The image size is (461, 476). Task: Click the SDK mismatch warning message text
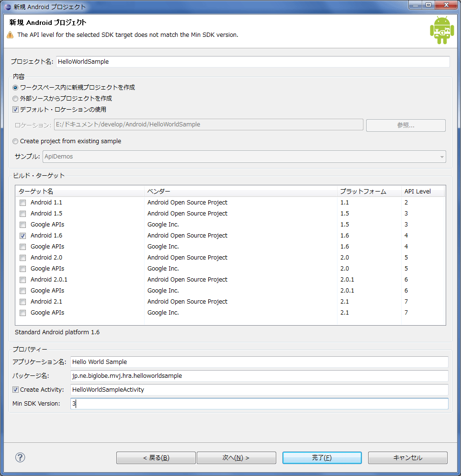pos(128,35)
